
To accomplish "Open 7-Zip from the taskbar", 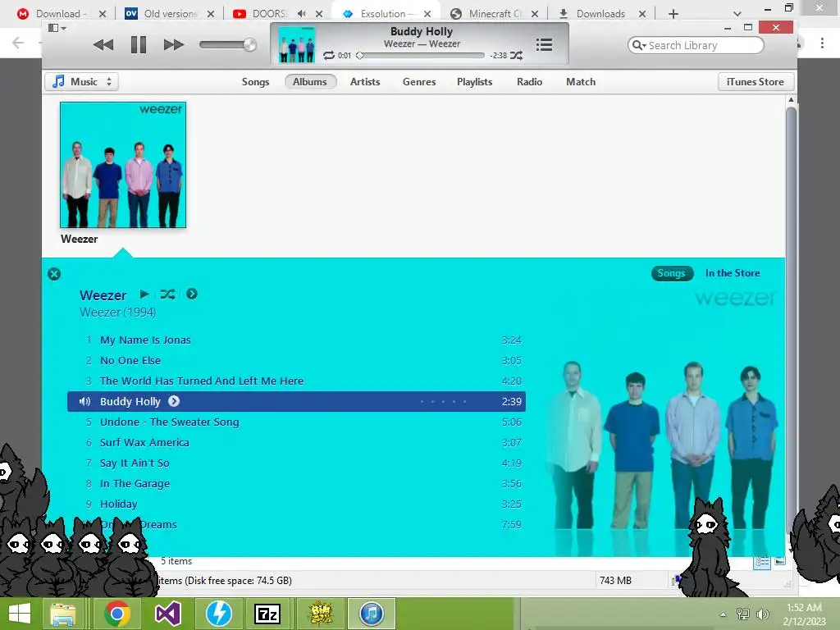I will pos(267,614).
